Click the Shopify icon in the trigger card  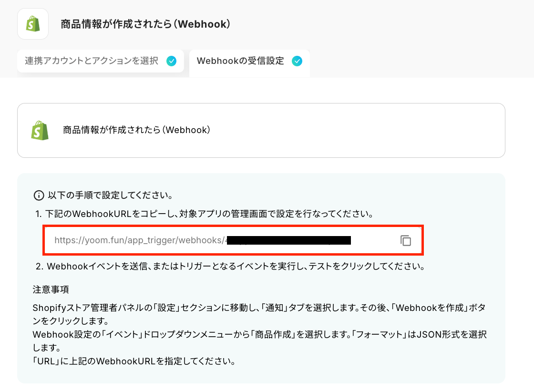coord(40,131)
